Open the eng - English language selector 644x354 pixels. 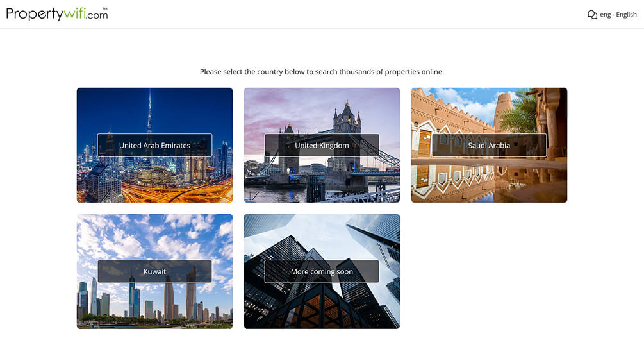(x=618, y=15)
